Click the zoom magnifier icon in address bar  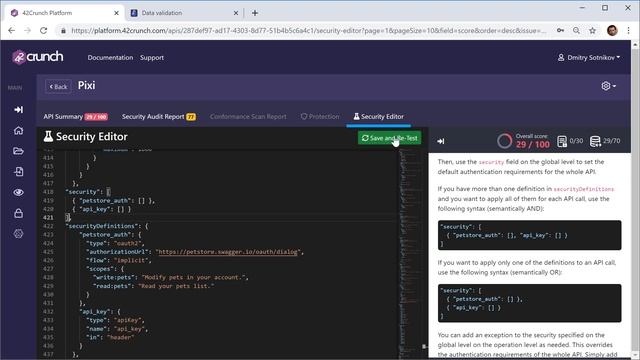point(576,31)
